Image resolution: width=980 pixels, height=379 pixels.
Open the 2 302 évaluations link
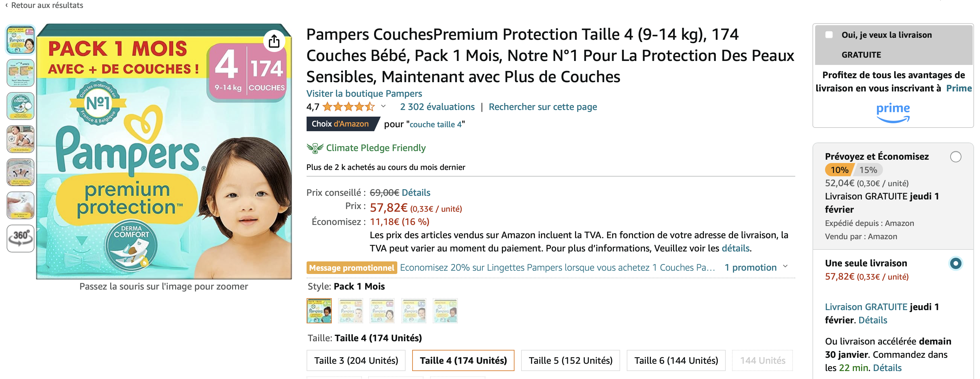click(x=437, y=107)
